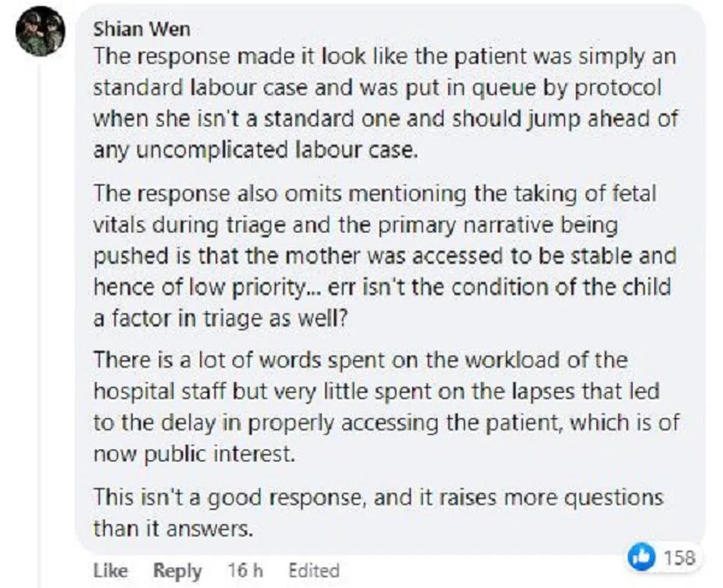This screenshot has width=723, height=588.
Task: Click the phrase 'hence of low priority'
Action: point(199,287)
